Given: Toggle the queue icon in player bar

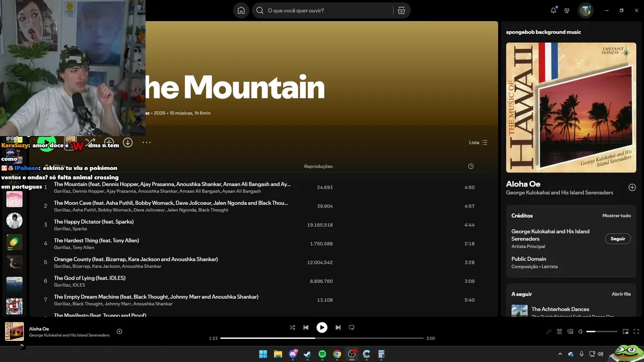Looking at the screenshot, I should point(559,331).
